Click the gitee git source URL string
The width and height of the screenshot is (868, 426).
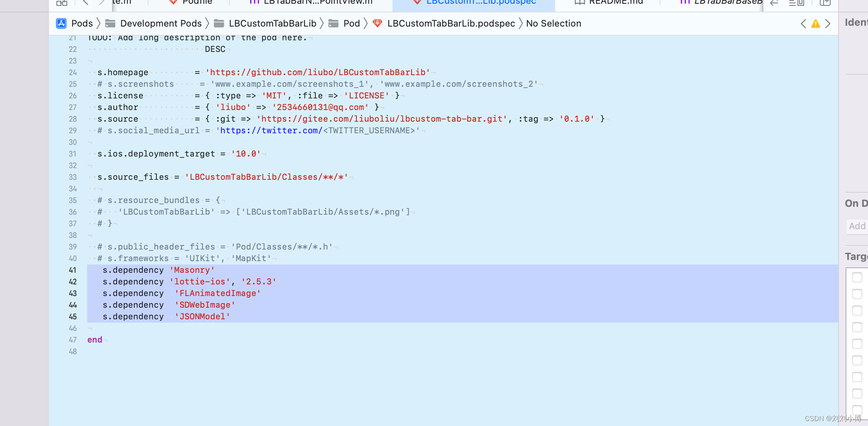pos(382,119)
